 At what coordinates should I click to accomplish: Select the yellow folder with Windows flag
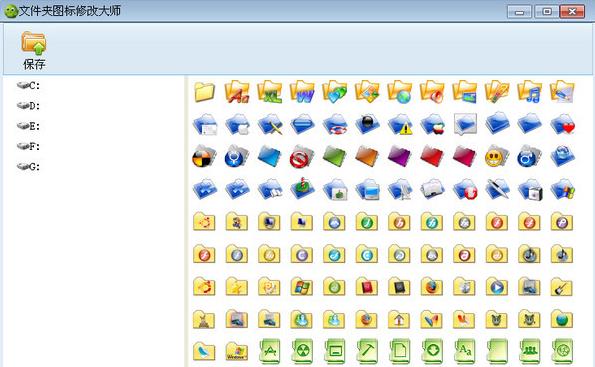pos(302,287)
